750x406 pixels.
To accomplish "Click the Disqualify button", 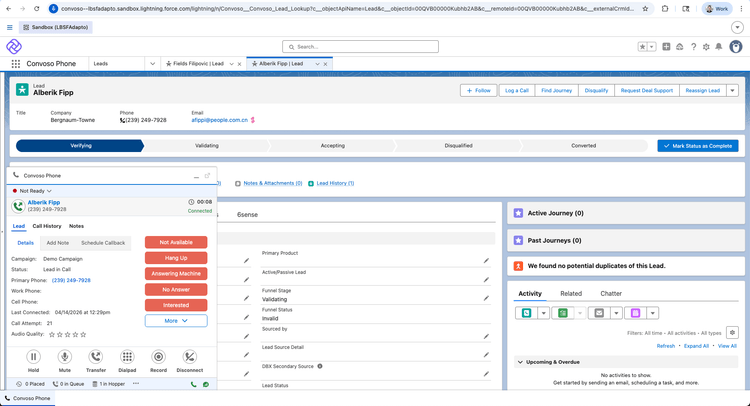I will pos(596,90).
